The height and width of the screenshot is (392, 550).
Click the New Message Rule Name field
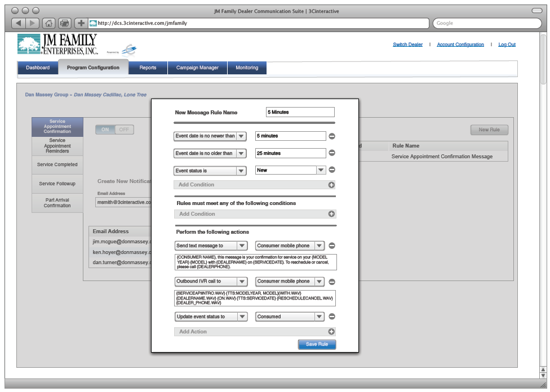[300, 112]
